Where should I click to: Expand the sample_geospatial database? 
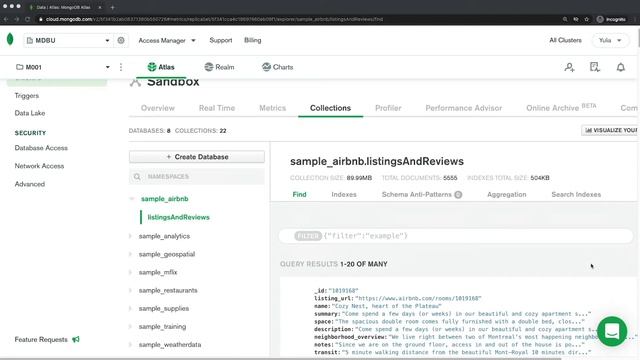point(130,254)
